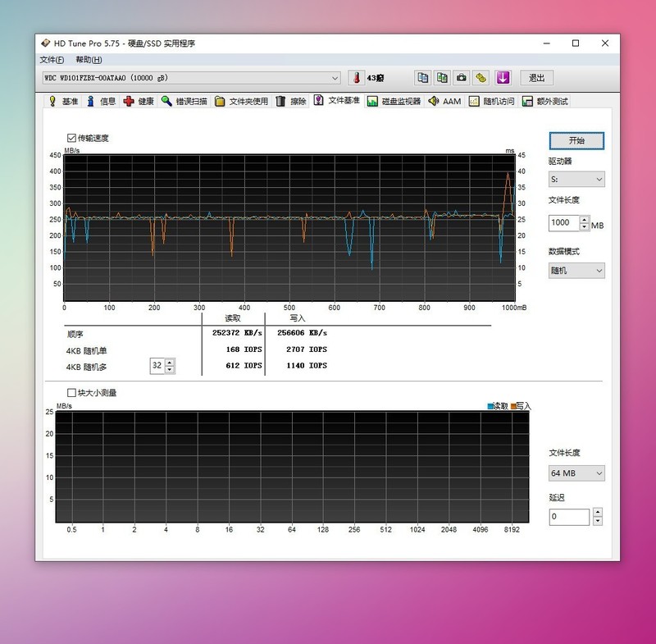Enable the 块大小测量 checkbox
656x644 pixels.
[72, 393]
